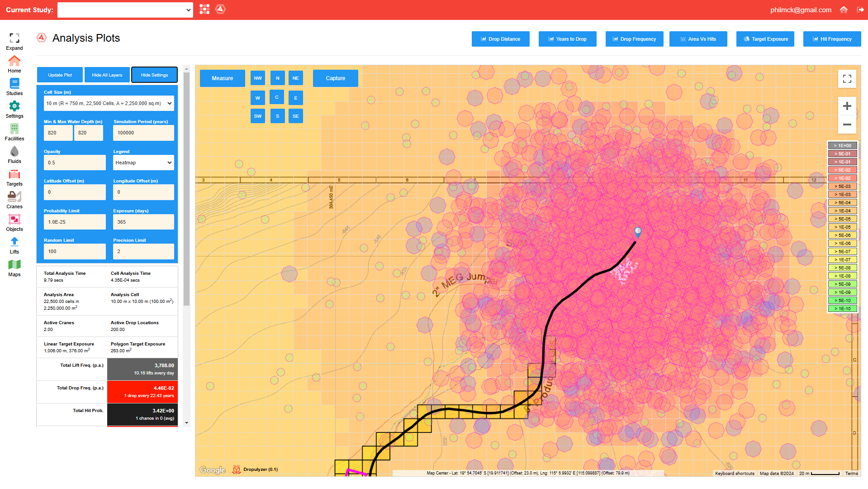Click the grid apps icon in header
The image size is (868, 489).
204,9
